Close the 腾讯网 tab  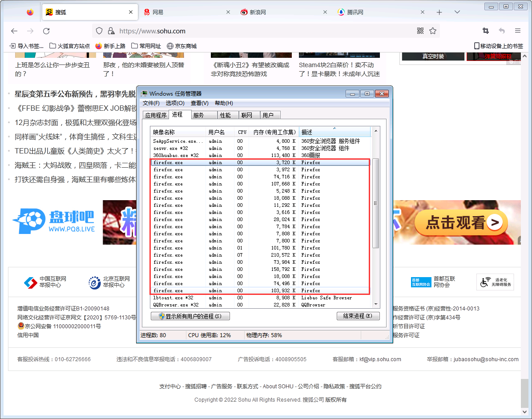(x=423, y=12)
